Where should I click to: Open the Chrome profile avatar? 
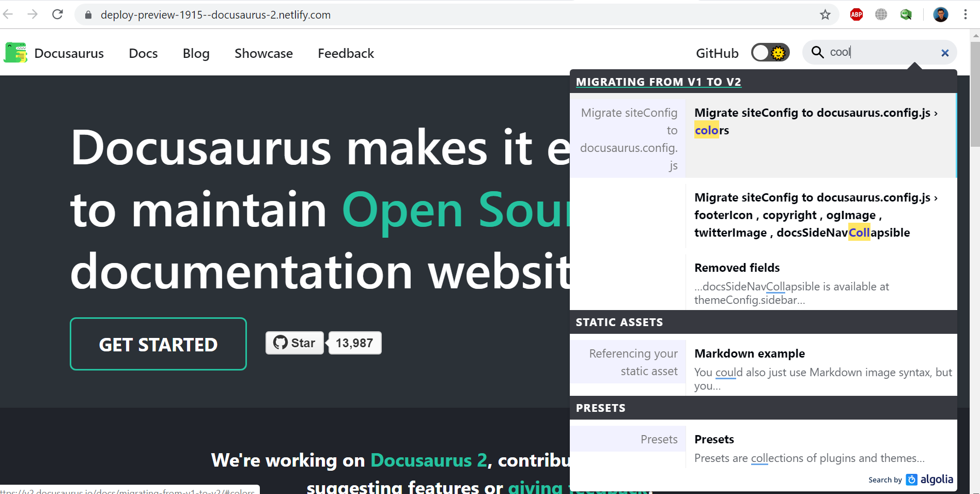coord(941,14)
